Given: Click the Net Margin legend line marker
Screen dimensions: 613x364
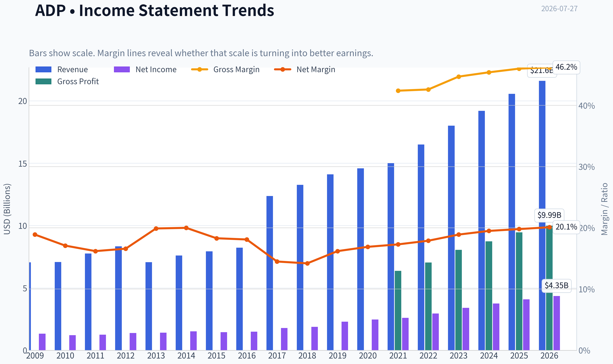Looking at the screenshot, I should click(283, 69).
